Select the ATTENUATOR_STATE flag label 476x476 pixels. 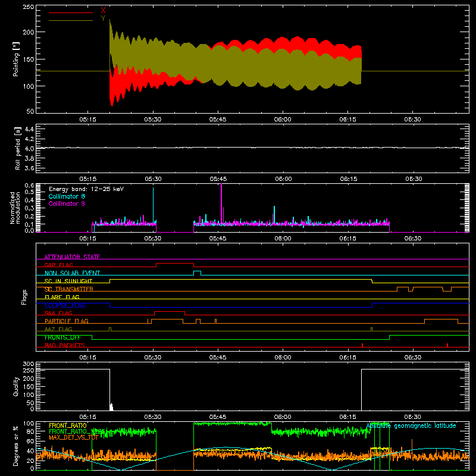[x=72, y=257]
